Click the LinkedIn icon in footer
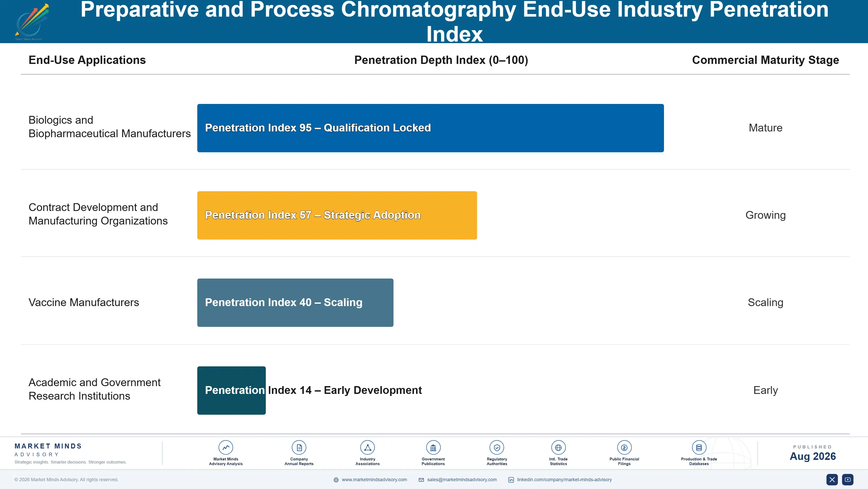This screenshot has width=868, height=489. click(x=511, y=480)
